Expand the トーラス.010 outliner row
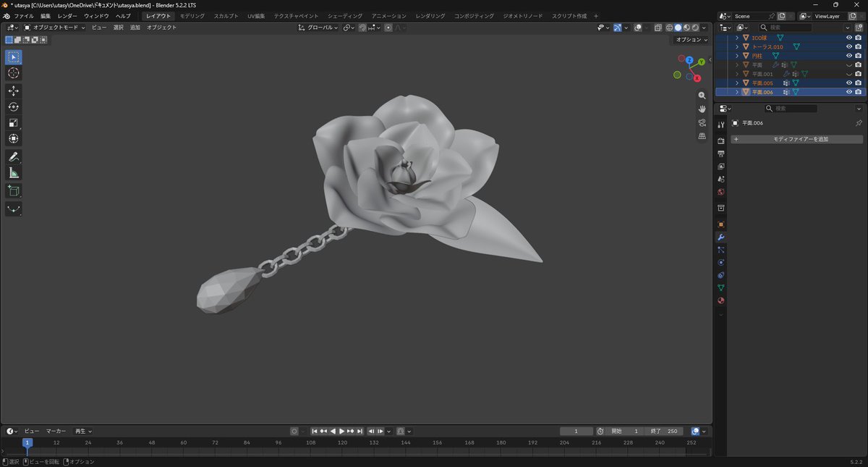This screenshot has height=467, width=868. pos(737,46)
